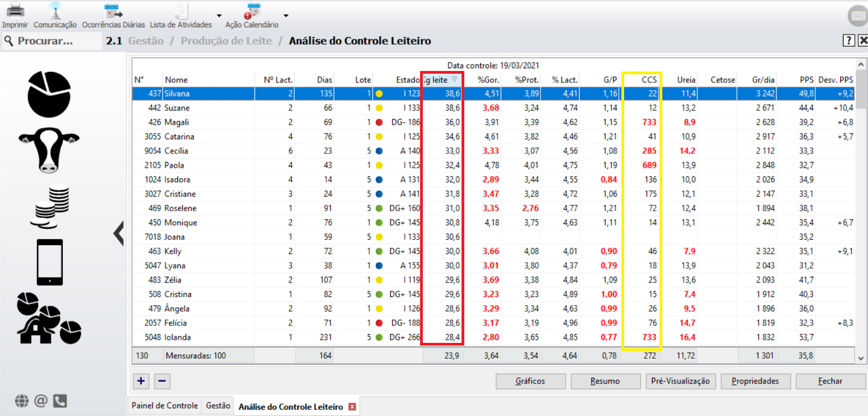Viewport: 868px width, 416px height.
Task: Open the cow head sidebar icon
Action: click(x=49, y=150)
